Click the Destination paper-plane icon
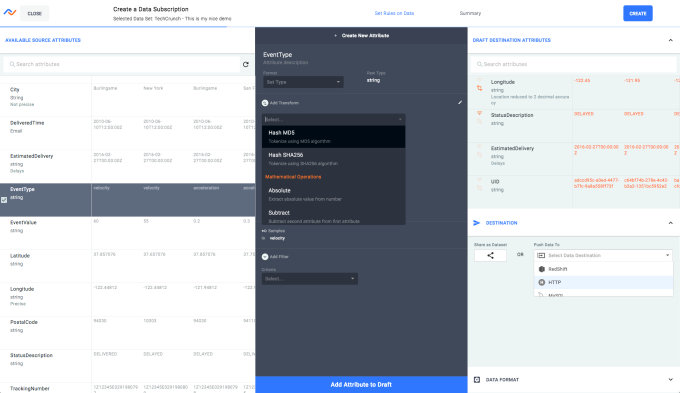The image size is (680, 393). click(477, 223)
